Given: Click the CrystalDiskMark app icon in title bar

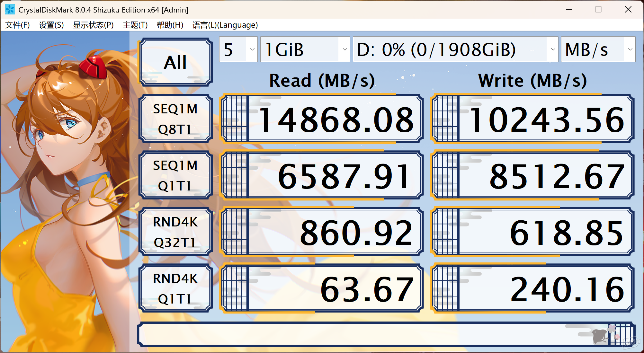Looking at the screenshot, I should [10, 10].
